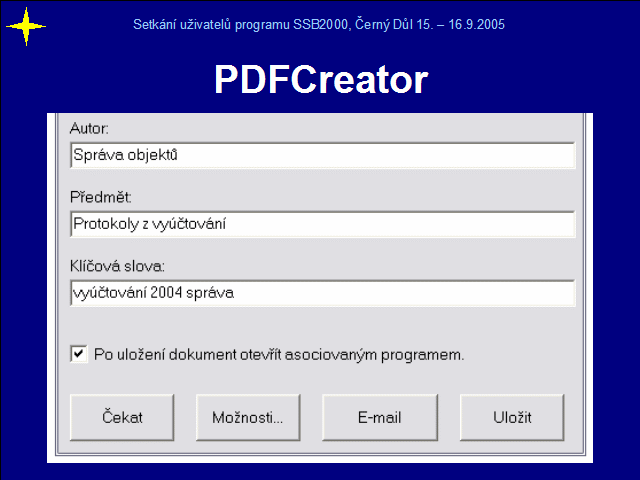Open the Možnosti... options button
Image resolution: width=640 pixels, height=480 pixels.
pyautogui.click(x=248, y=417)
